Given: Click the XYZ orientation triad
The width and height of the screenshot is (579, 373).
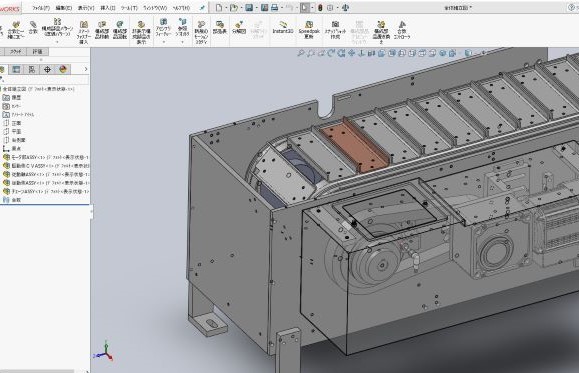Looking at the screenshot, I should 105,352.
